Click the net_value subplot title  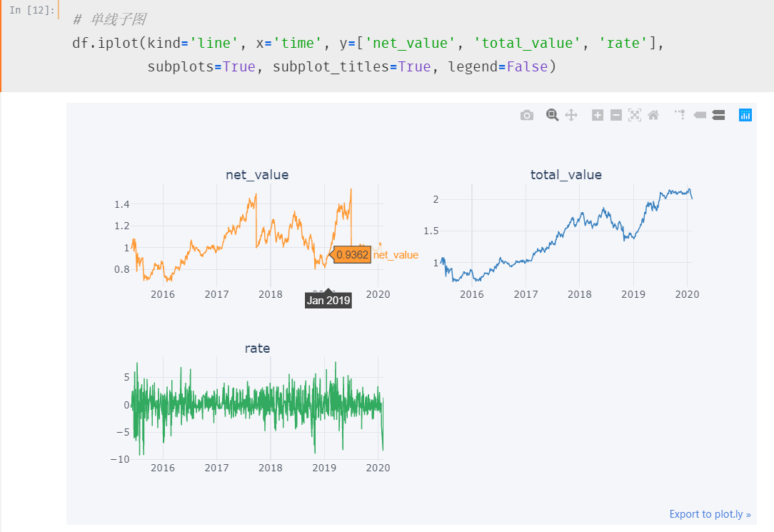pyautogui.click(x=256, y=174)
